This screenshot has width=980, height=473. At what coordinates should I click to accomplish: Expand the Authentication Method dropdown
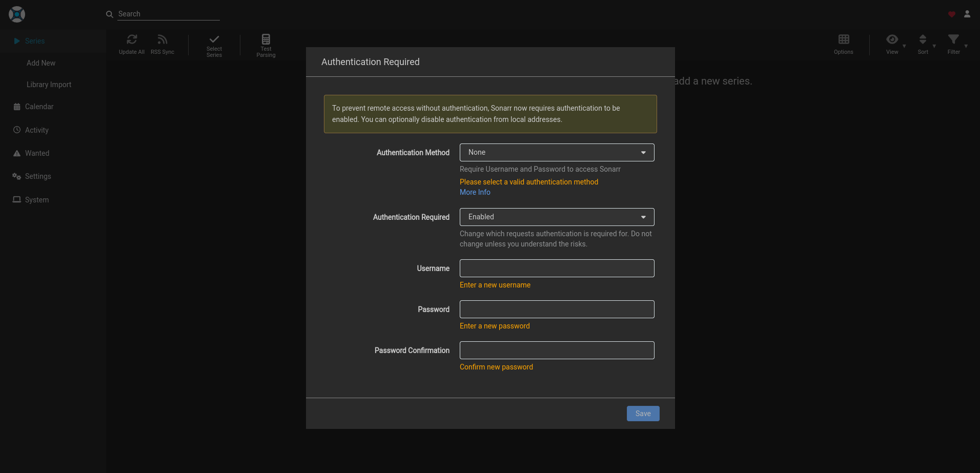point(557,152)
